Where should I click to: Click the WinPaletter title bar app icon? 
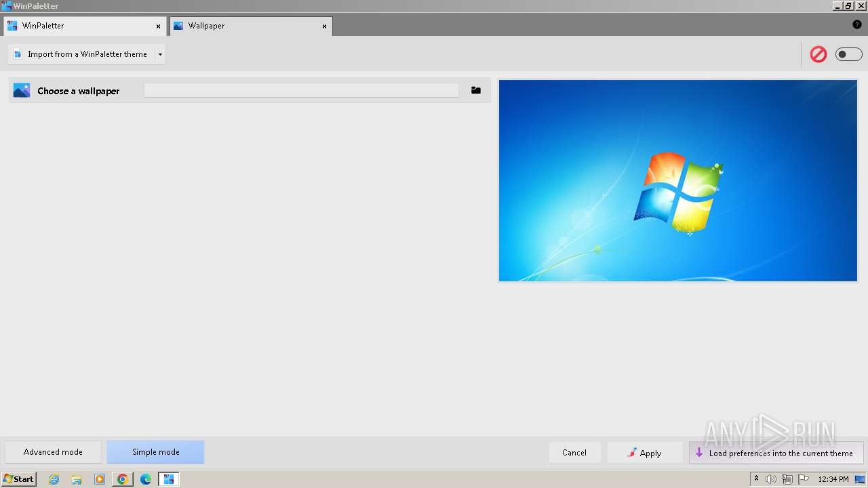click(x=7, y=5)
